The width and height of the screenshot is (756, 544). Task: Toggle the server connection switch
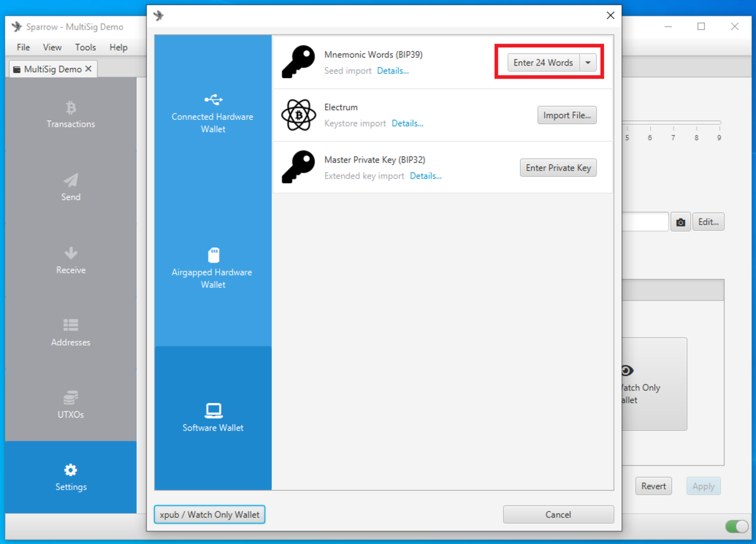pos(736,526)
